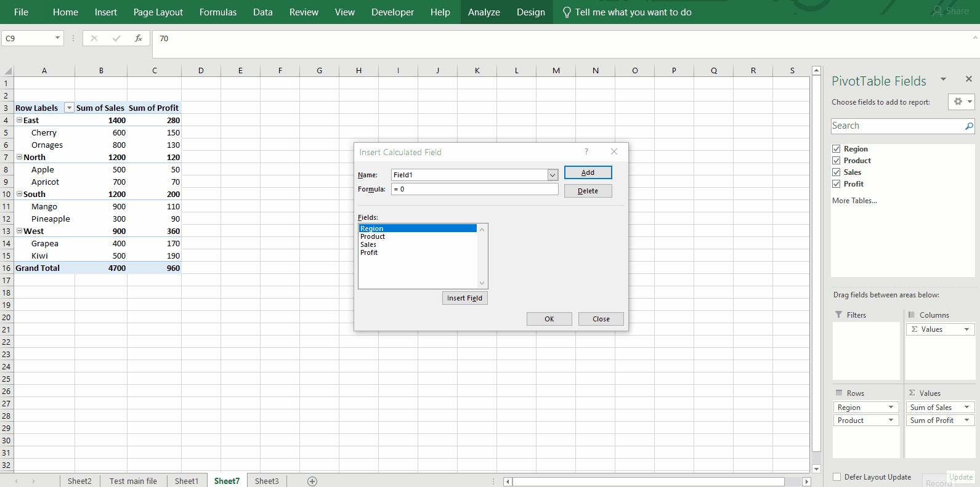Open the More Tables link
Image resolution: width=980 pixels, height=487 pixels.
click(854, 201)
